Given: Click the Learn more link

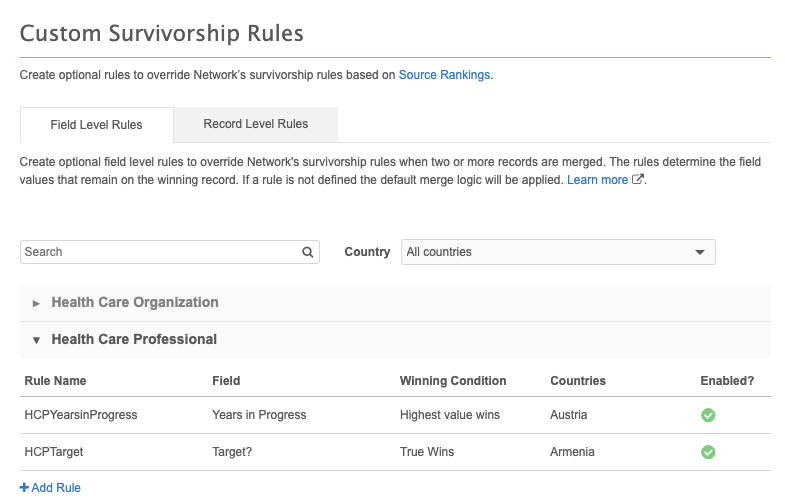Looking at the screenshot, I should 598,180.
